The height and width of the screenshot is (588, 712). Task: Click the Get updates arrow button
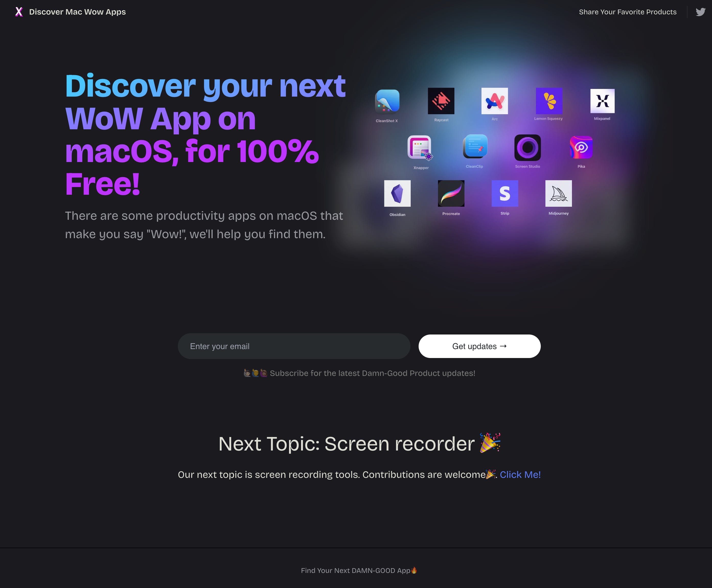[x=479, y=345]
